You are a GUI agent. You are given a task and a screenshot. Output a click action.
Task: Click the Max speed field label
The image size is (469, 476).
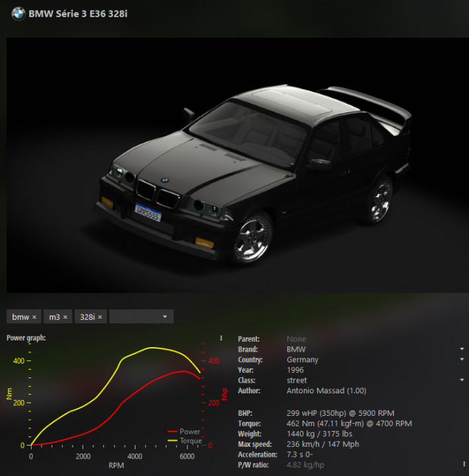point(255,444)
